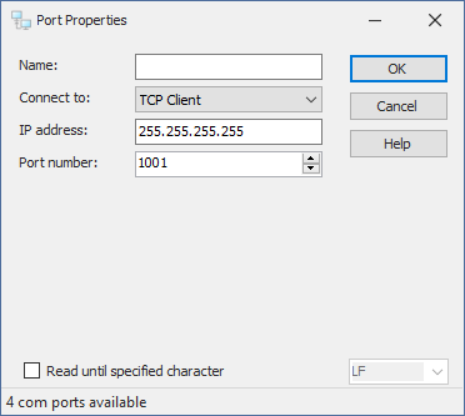Close the Port Properties window
465x416 pixels.
pos(435,20)
